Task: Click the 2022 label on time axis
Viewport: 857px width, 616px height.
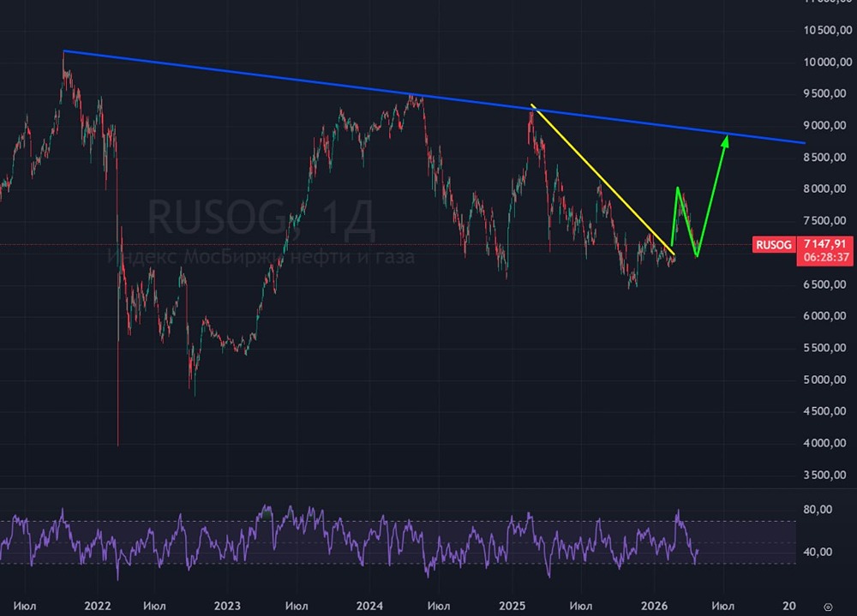Action: 98,607
